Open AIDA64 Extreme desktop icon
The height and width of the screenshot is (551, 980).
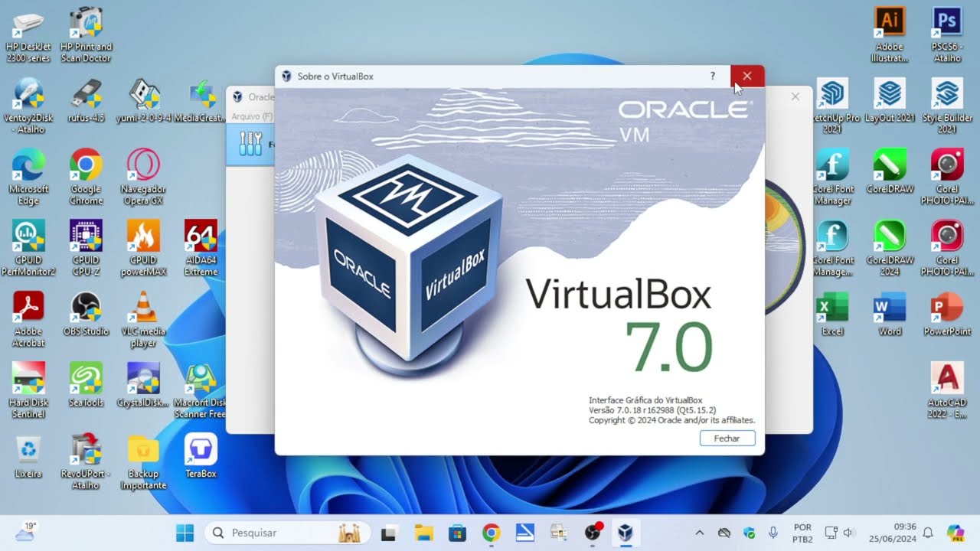201,248
